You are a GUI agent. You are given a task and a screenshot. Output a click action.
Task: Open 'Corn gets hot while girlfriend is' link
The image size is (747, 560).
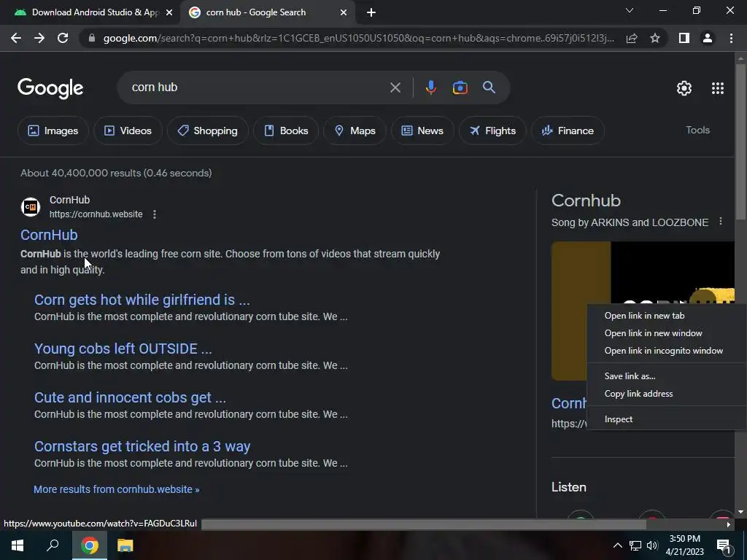click(x=142, y=300)
